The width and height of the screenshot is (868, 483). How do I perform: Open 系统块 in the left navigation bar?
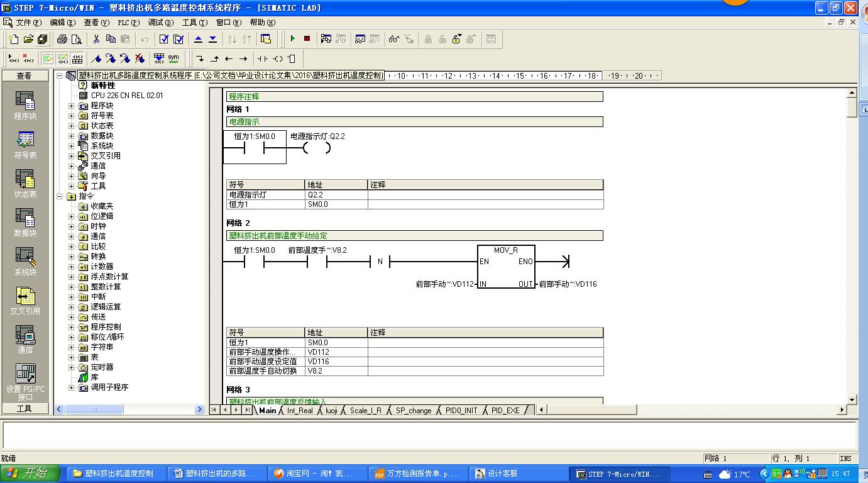pos(26,261)
